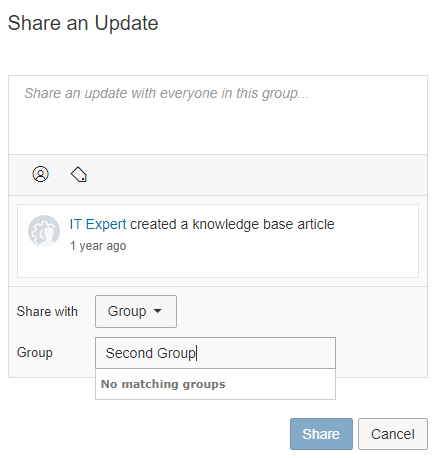Cancel the share update dialog

[x=393, y=434]
